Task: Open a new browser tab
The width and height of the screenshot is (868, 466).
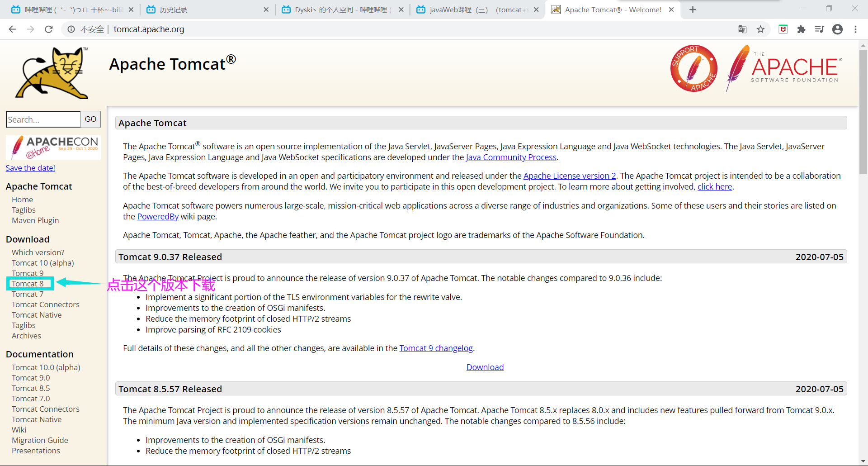Action: coord(693,10)
